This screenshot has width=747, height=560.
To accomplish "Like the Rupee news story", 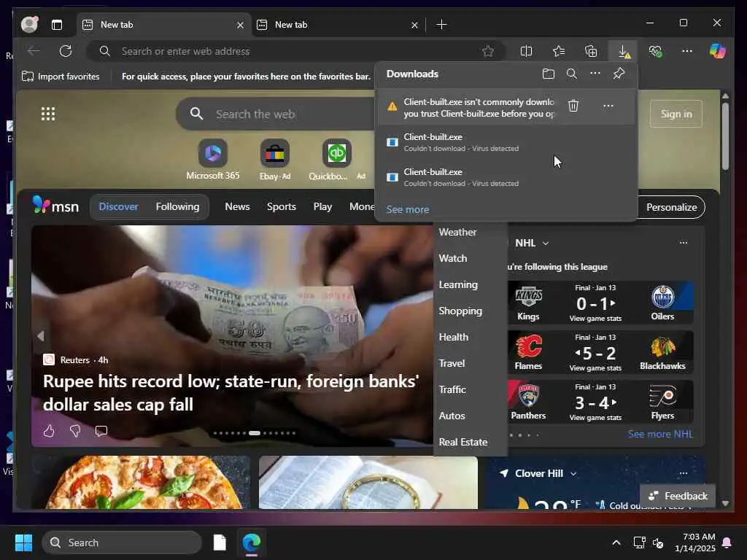I will 49,431.
